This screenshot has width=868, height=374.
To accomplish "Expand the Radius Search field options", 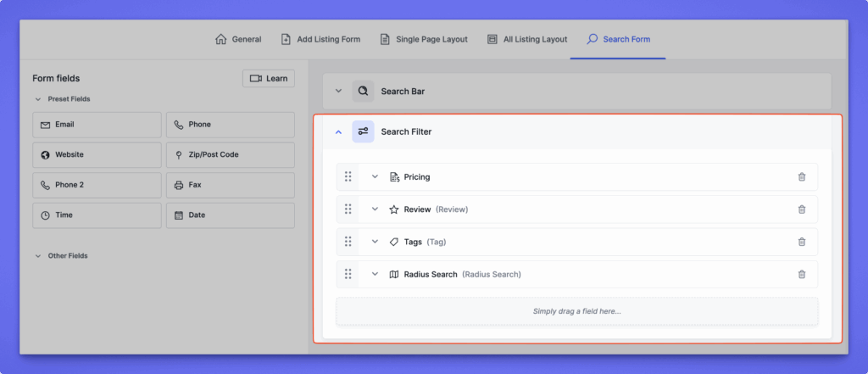I will click(x=375, y=274).
